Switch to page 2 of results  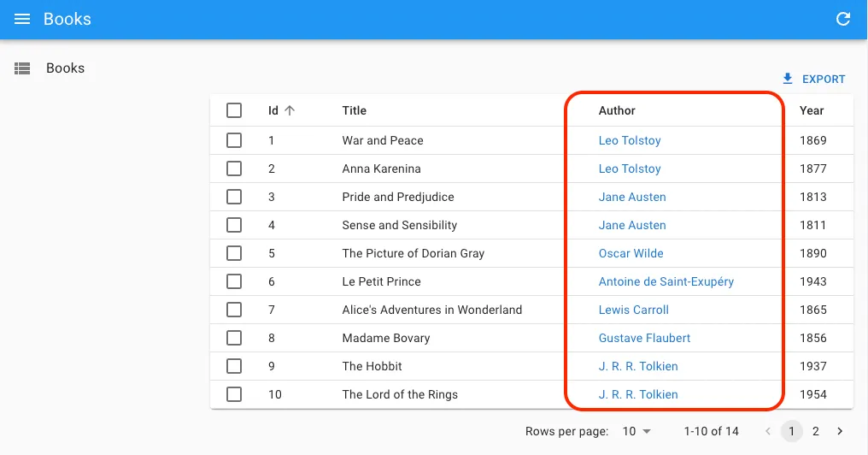pos(816,431)
